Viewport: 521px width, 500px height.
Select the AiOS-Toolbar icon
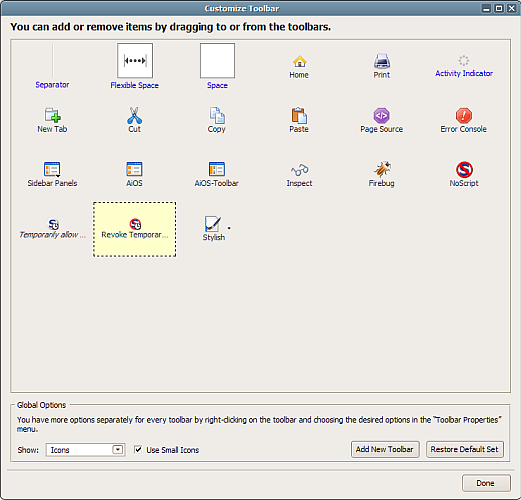217,169
